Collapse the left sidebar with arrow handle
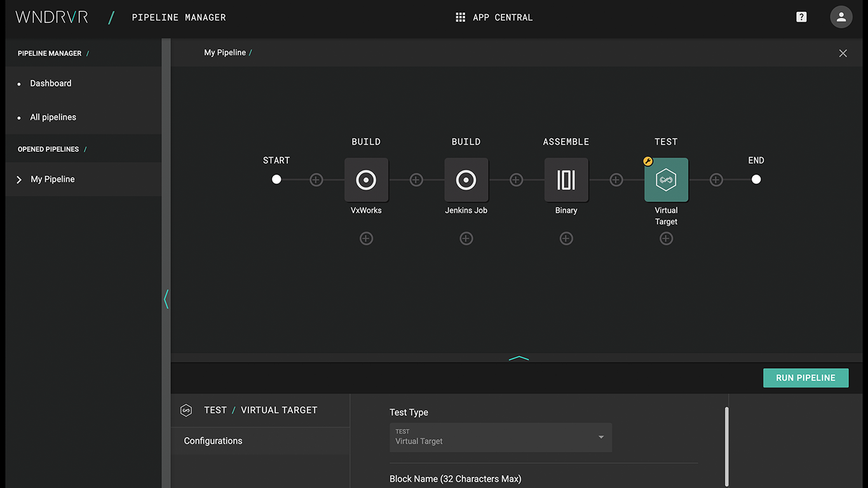Viewport: 868px width, 488px height. (166, 299)
